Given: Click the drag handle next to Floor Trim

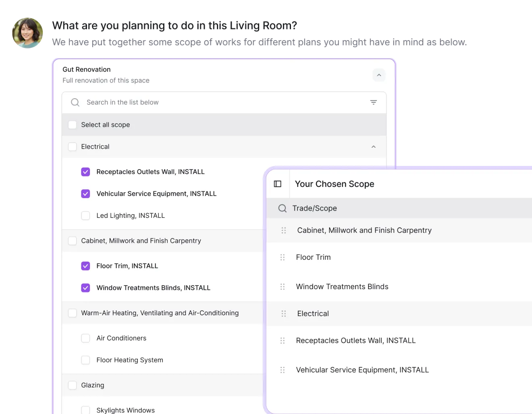Looking at the screenshot, I should [x=283, y=257].
